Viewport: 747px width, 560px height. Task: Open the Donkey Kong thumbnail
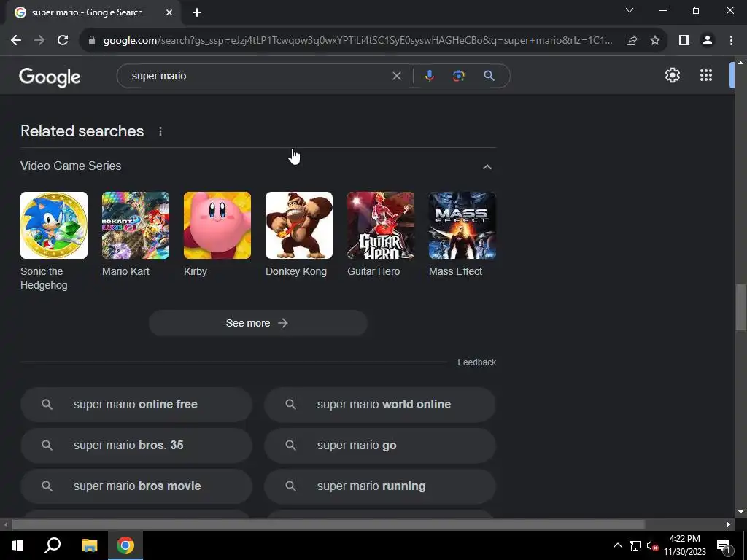299,225
